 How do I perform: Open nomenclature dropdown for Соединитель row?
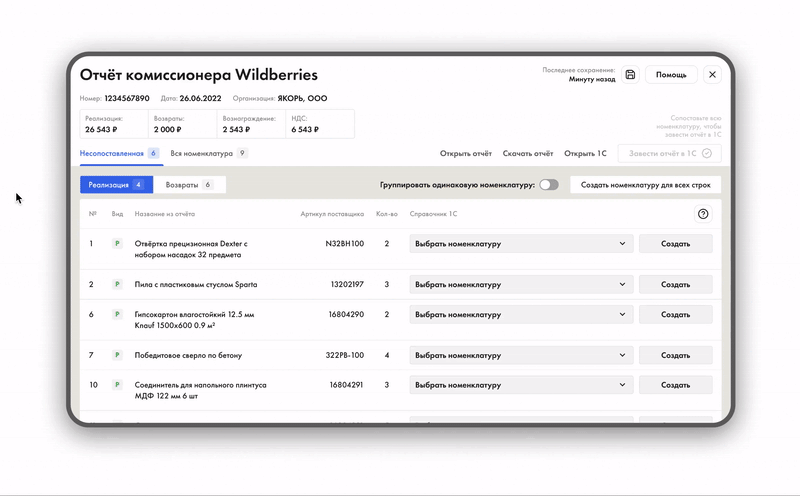point(521,385)
